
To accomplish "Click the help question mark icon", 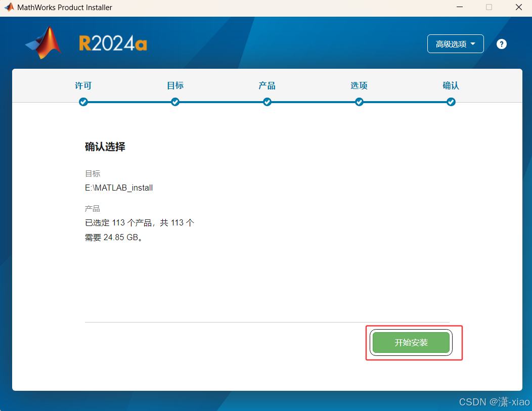I will click(x=502, y=44).
